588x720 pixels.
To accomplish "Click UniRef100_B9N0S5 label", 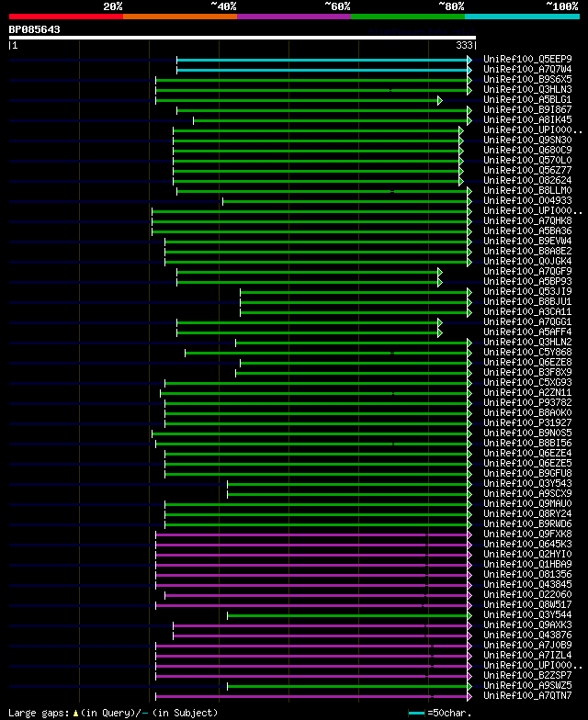I will (x=527, y=433).
